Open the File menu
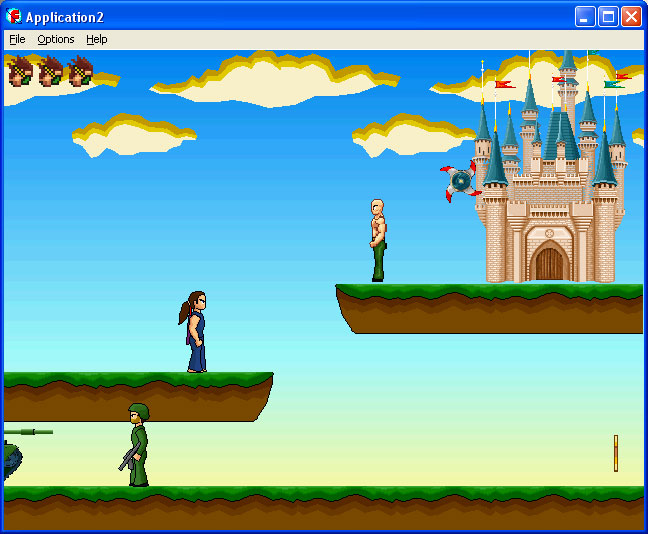This screenshot has height=534, width=648. coord(17,39)
